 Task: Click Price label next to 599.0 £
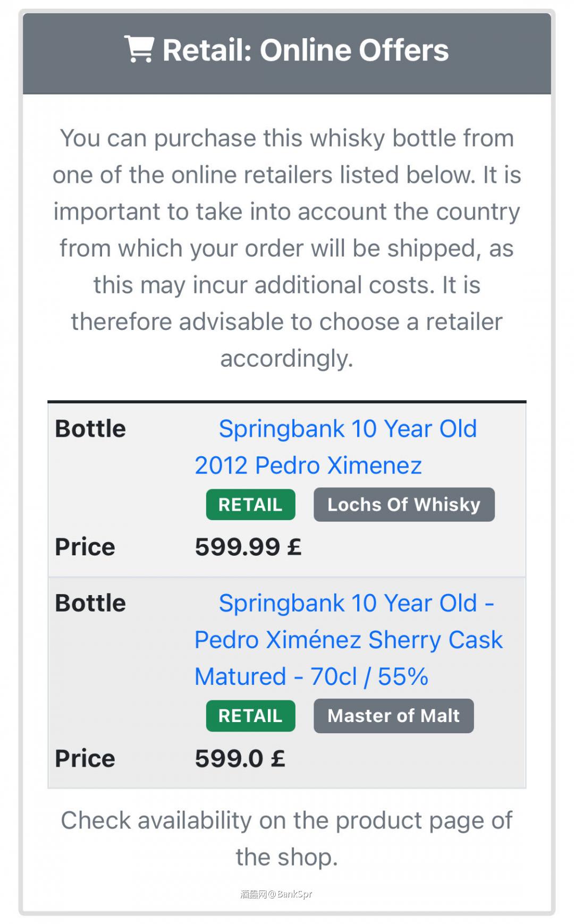pyautogui.click(x=85, y=758)
